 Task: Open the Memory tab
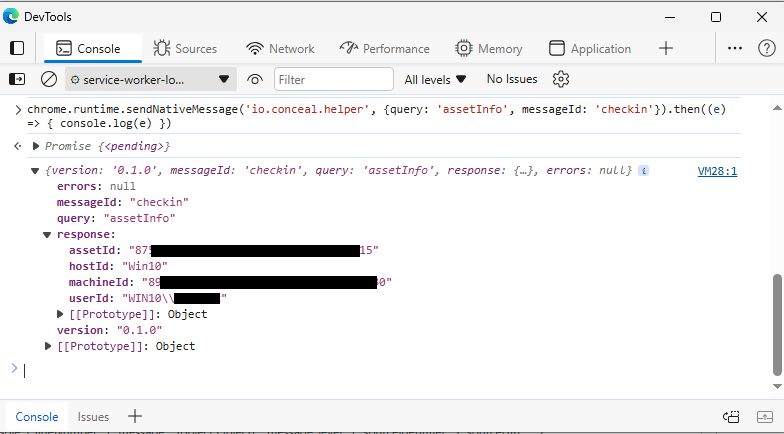coord(488,48)
